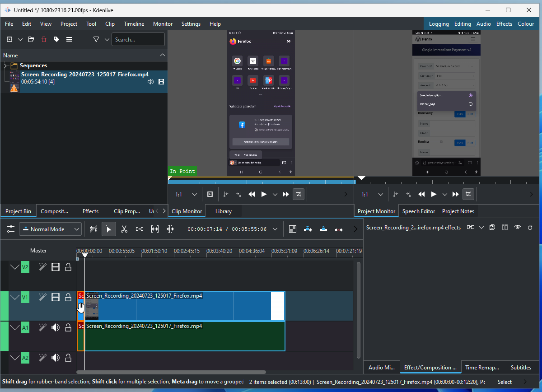Screen dimensions: 542x392
Task: Activate the Selection arrow tool
Action: point(108,229)
